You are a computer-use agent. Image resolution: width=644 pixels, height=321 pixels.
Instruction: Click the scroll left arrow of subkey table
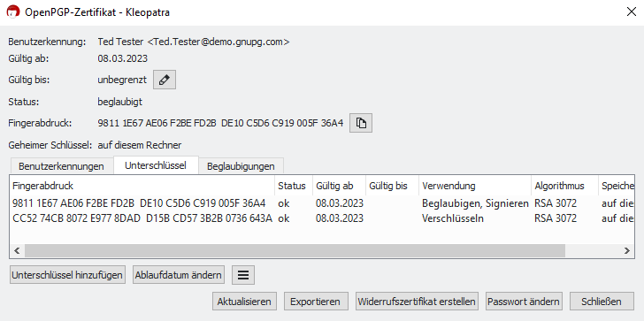[x=17, y=251]
